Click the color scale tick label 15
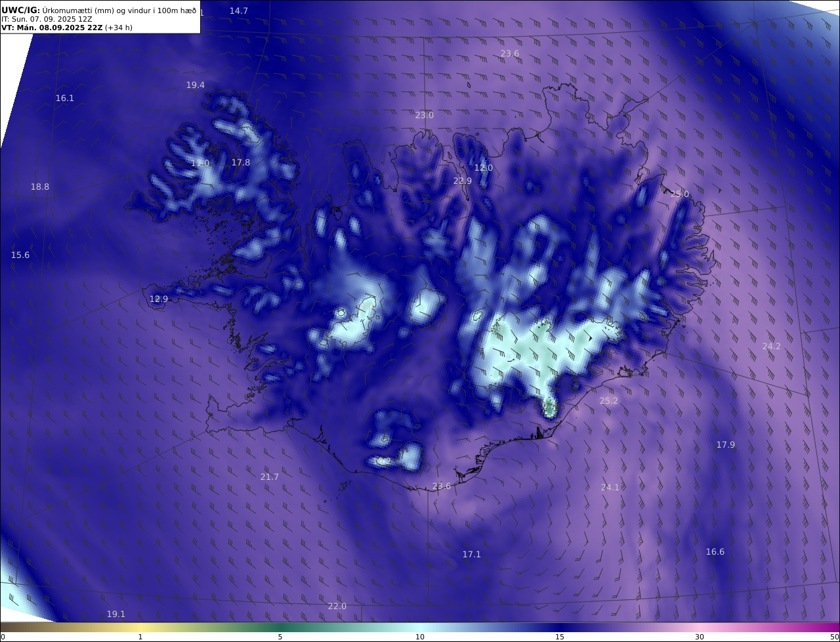The height and width of the screenshot is (642, 840). [x=560, y=637]
